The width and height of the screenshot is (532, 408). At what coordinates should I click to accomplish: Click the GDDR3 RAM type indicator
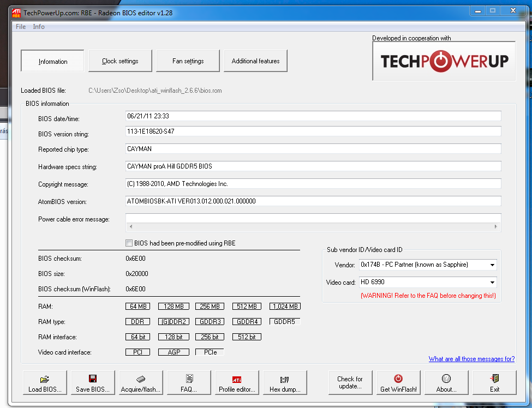point(210,321)
